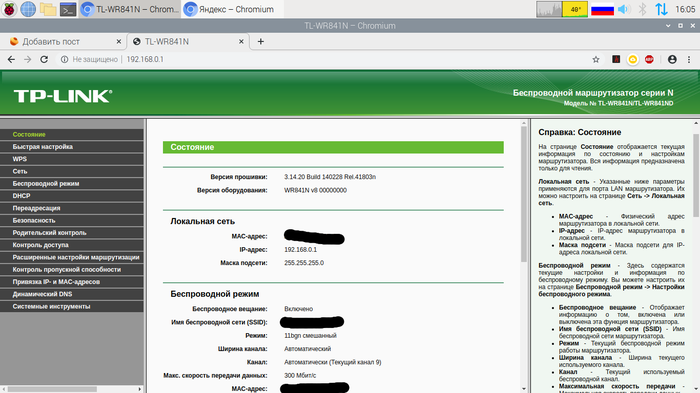Close the TL-WR841N browser tab
The height and width of the screenshot is (393, 700).
[241, 42]
